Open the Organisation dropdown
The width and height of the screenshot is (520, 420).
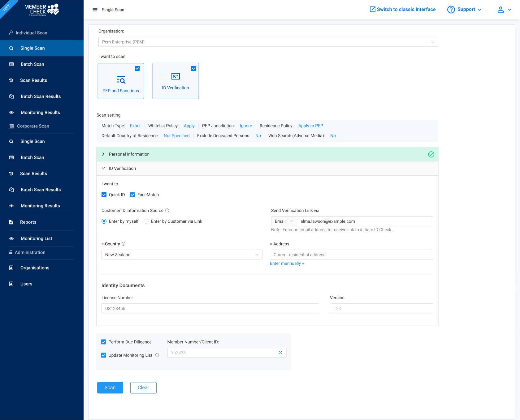coord(268,42)
